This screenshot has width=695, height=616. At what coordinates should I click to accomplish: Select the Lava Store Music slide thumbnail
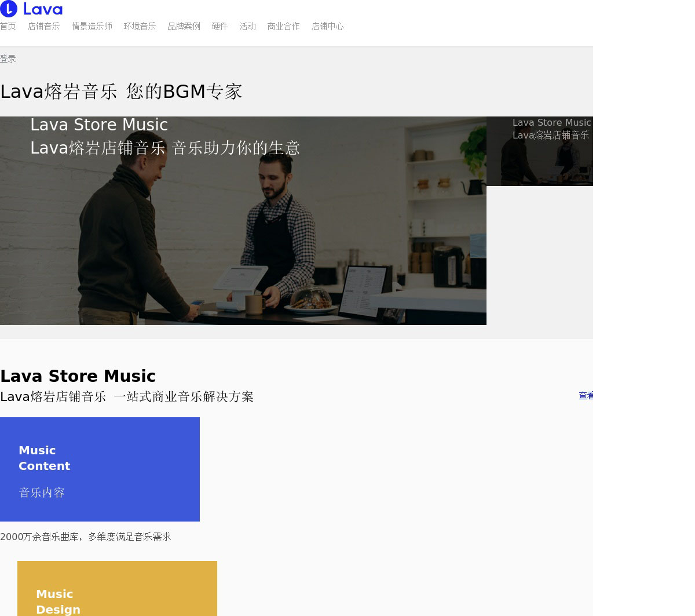[x=540, y=151]
